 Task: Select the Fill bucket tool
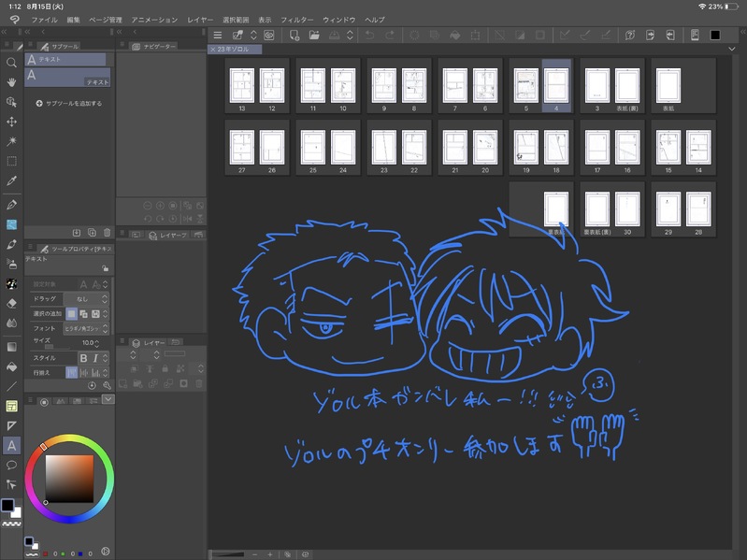coord(11,366)
